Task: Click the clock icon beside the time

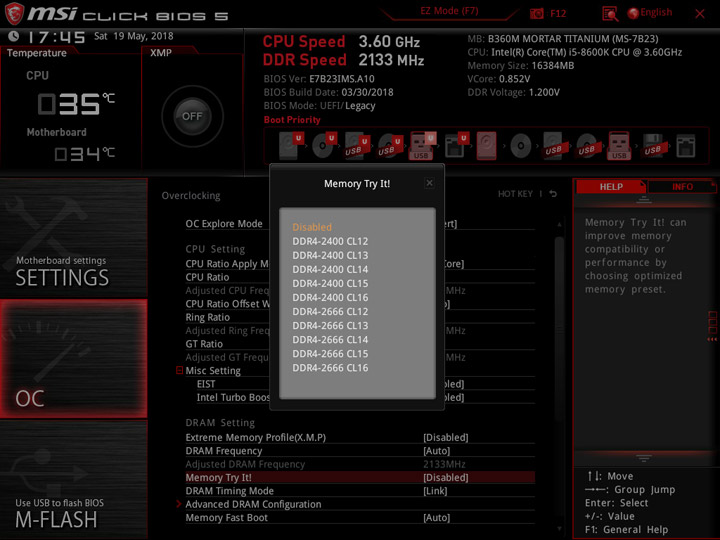Action: [x=14, y=36]
